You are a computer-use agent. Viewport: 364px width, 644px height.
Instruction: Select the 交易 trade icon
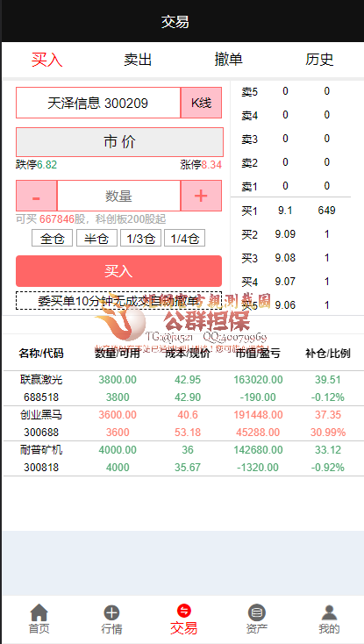(x=184, y=611)
